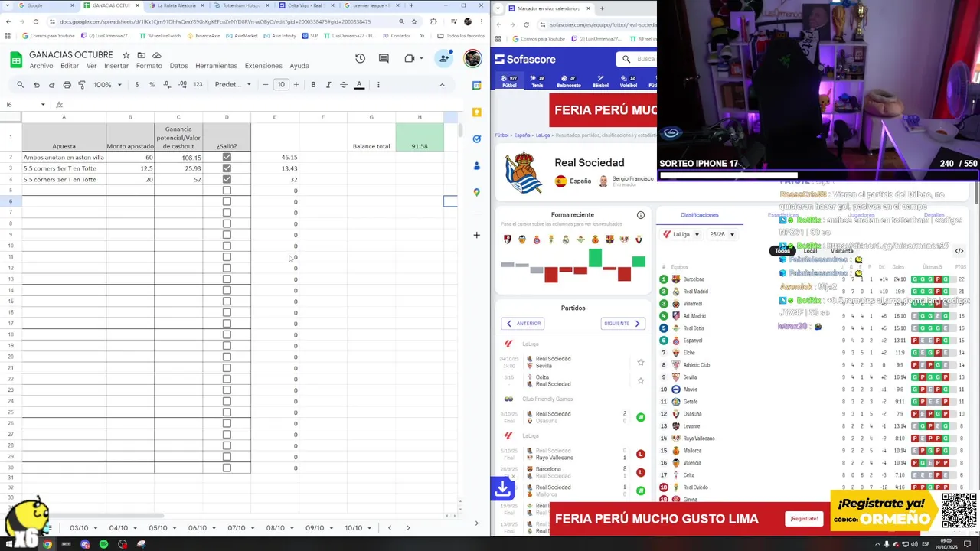Click the SIGUIENTE matches button

coord(622,324)
